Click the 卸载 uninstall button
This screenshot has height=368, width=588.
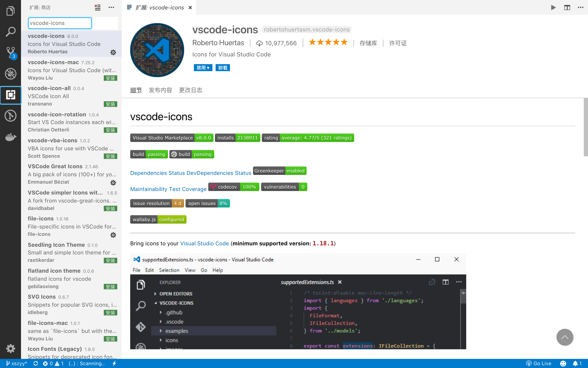pyautogui.click(x=223, y=68)
